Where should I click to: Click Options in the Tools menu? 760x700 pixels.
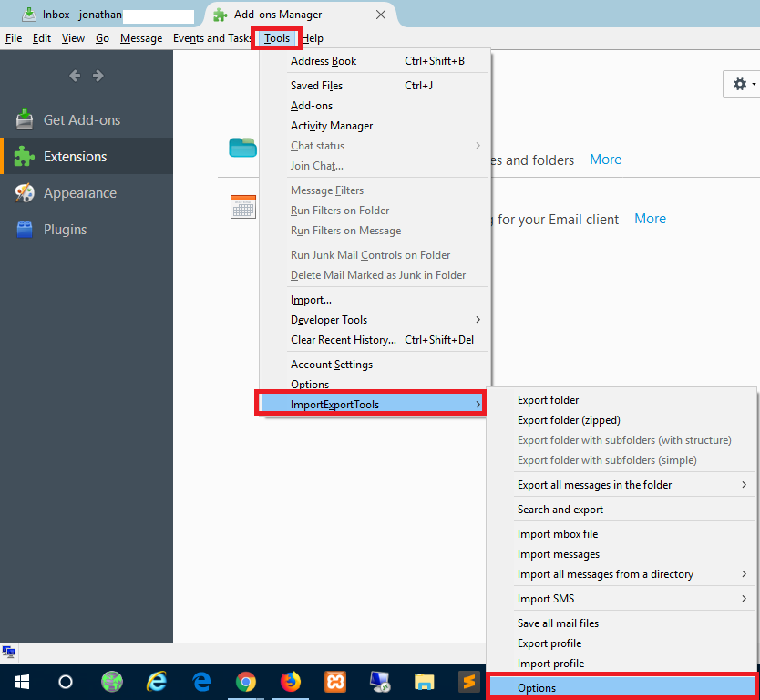click(x=375, y=384)
